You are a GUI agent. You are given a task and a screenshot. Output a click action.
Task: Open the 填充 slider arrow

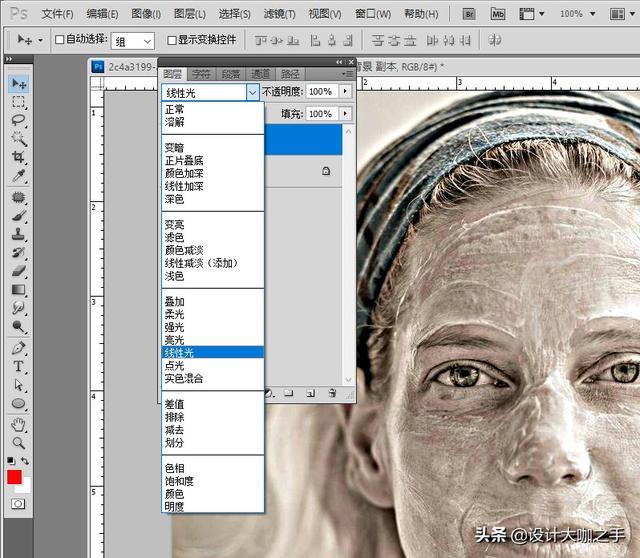(x=345, y=113)
